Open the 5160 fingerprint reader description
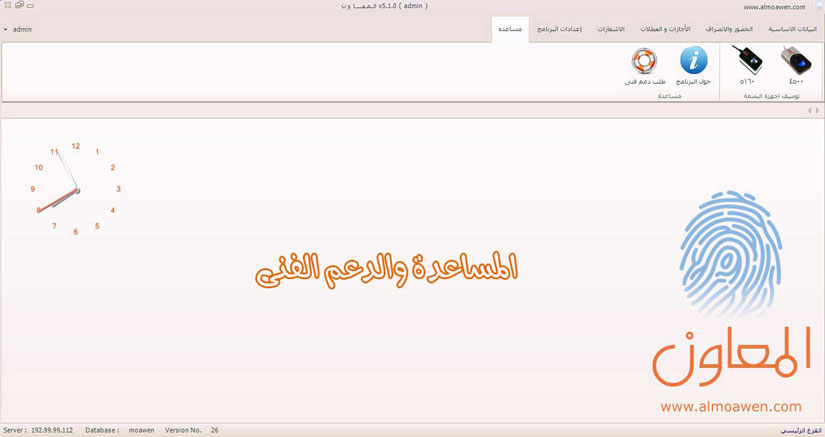This screenshot has width=825, height=437. (x=747, y=65)
